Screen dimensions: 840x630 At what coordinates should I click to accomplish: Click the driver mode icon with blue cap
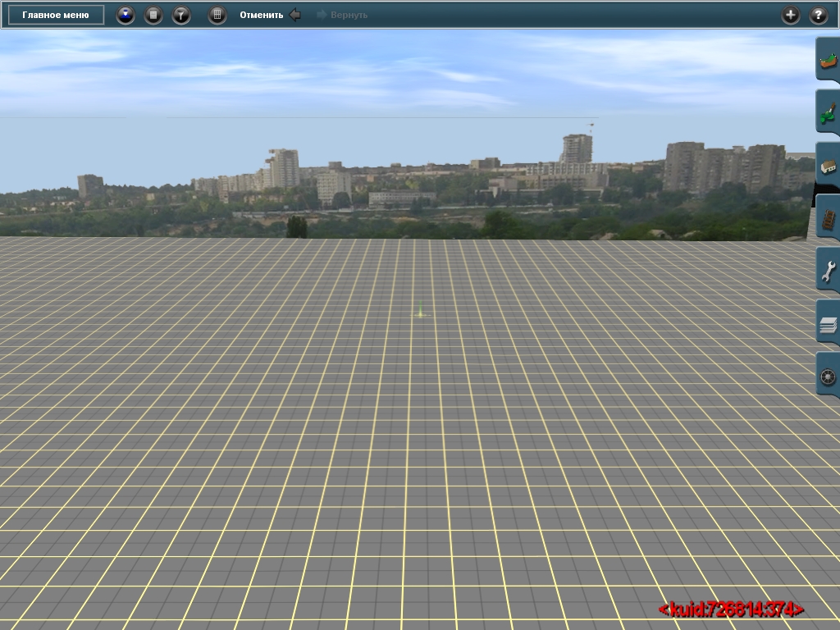pyautogui.click(x=126, y=15)
